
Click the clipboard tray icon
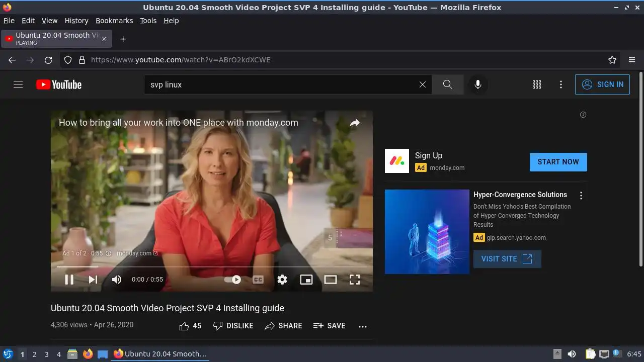(x=590, y=354)
